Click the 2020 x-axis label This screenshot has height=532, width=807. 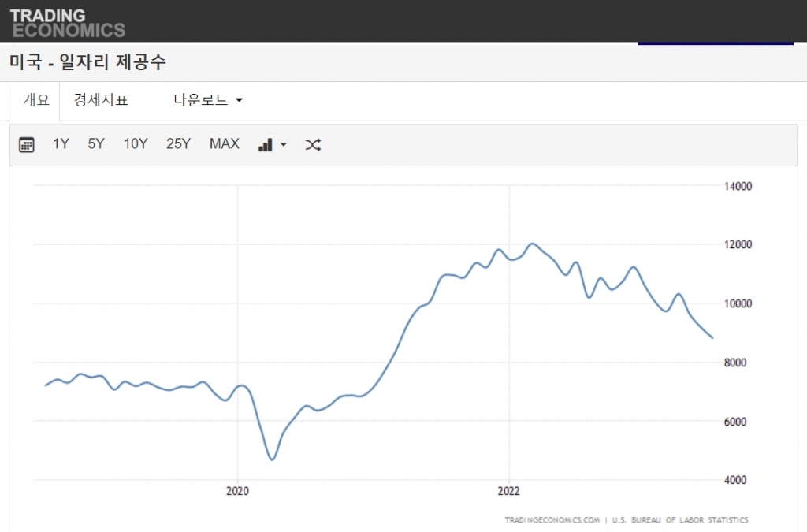point(237,491)
